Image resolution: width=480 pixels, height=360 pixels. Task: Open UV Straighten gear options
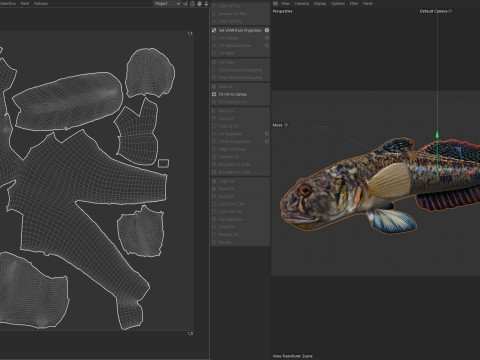[267, 134]
